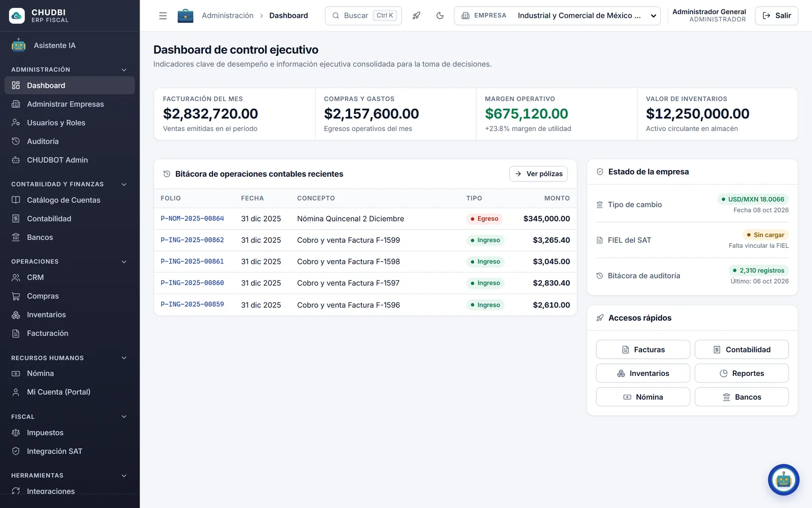Open Integraciones in the sidebar
The image size is (812, 508).
[x=70, y=491]
